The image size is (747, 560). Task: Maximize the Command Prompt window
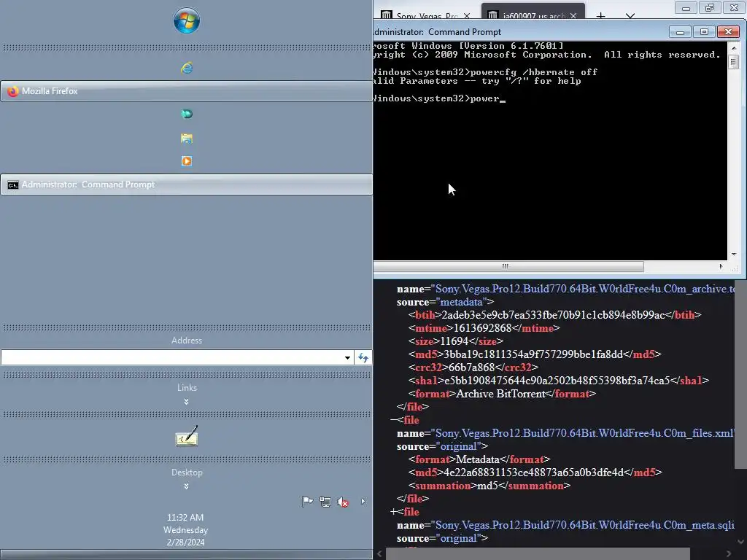704,32
